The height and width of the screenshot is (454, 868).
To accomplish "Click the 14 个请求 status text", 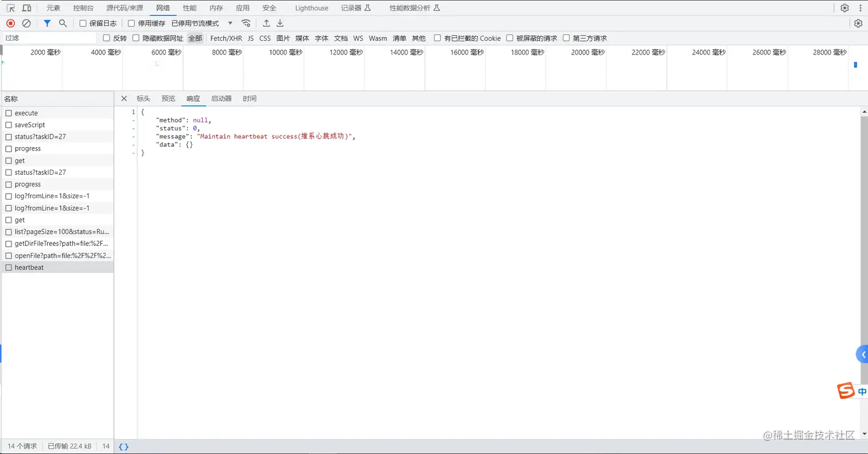I will [x=22, y=447].
